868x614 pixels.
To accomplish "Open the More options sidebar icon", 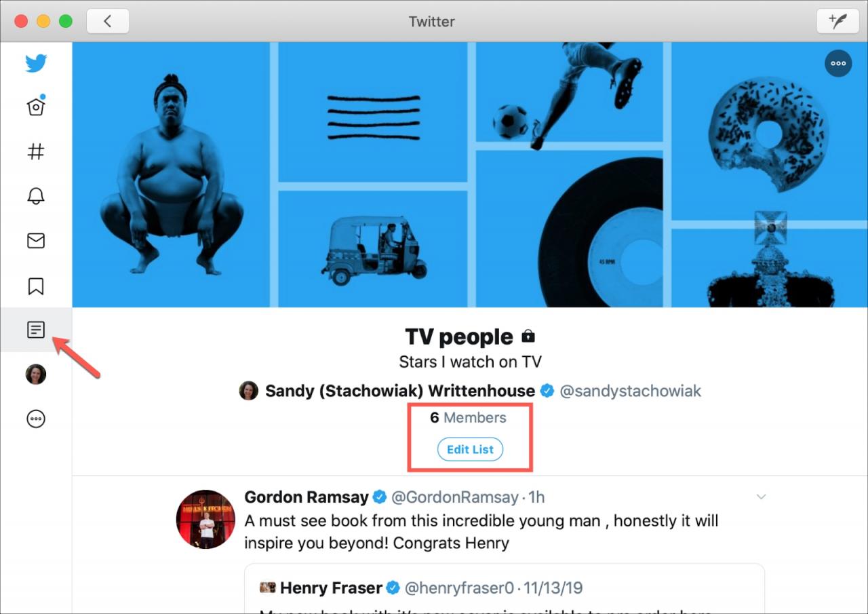I will point(36,419).
